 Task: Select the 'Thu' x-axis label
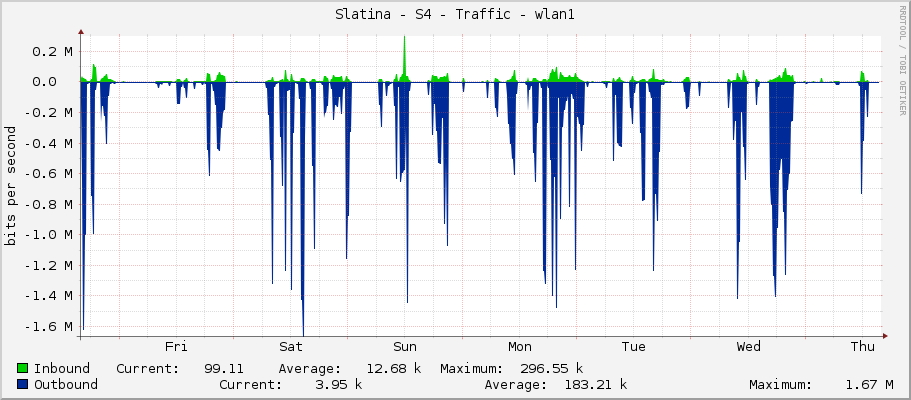[863, 347]
